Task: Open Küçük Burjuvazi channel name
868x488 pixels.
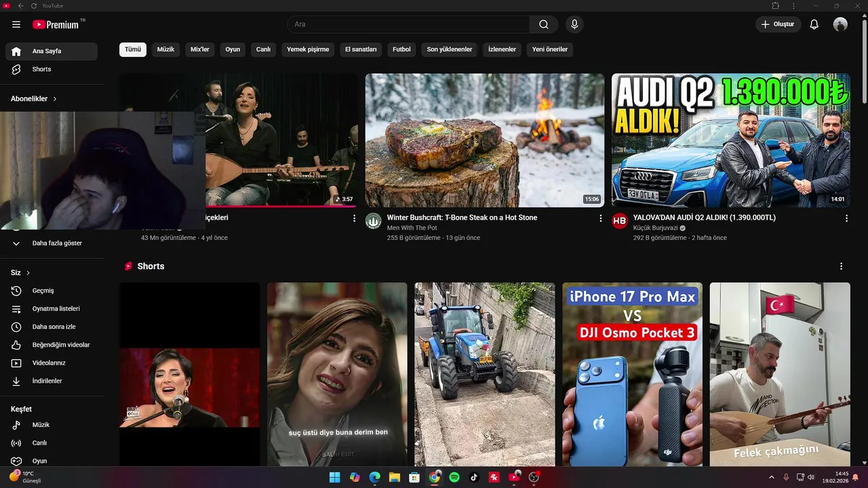Action: coord(656,228)
